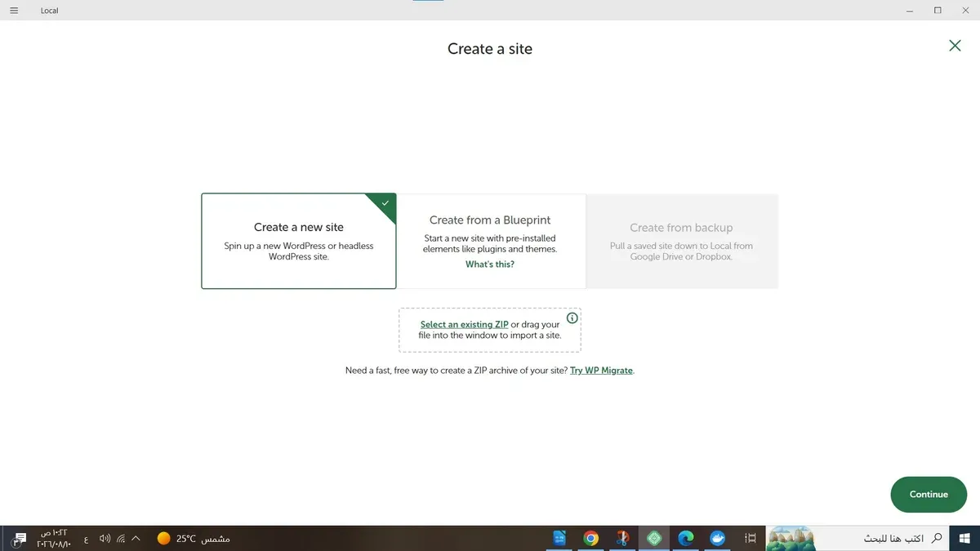
Task: Open the Try WP Migrate link
Action: click(601, 371)
